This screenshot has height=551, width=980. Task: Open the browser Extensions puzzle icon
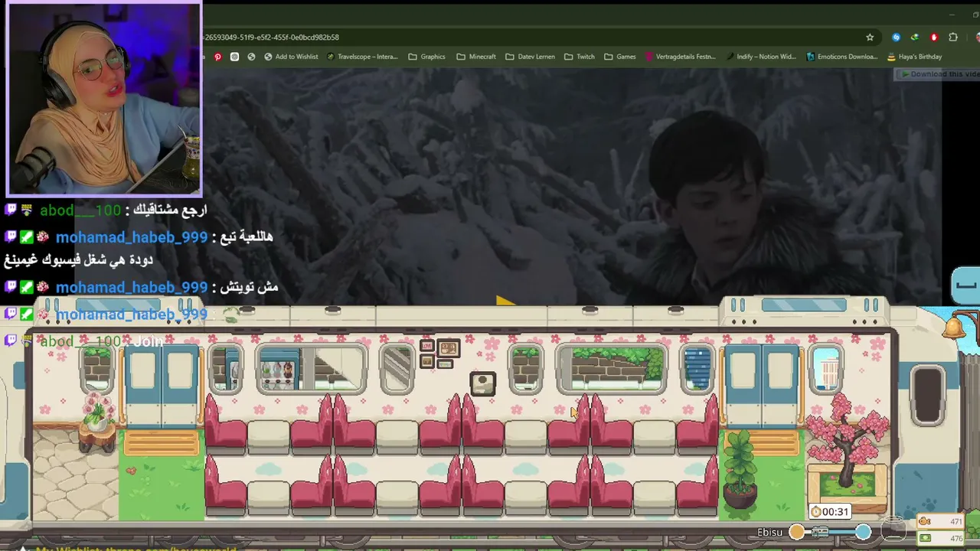[953, 37]
